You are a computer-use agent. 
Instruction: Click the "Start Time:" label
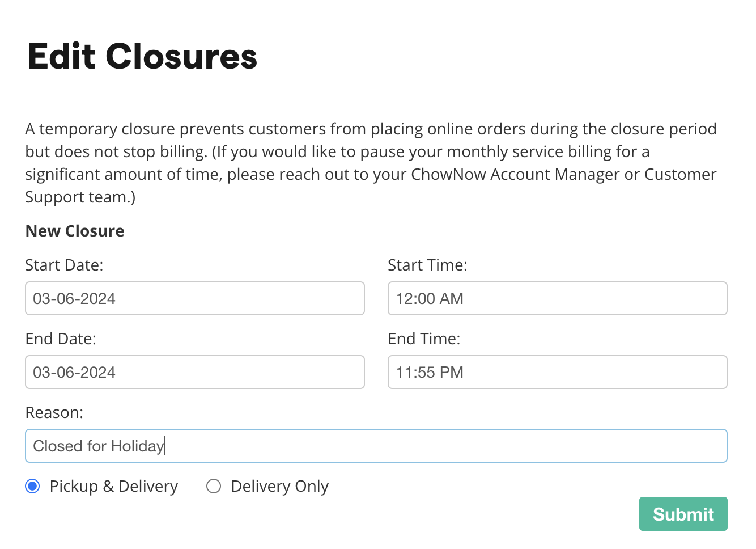427,265
